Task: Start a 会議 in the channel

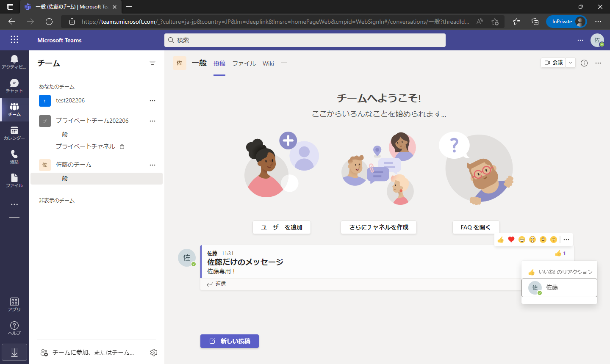Action: tap(554, 63)
